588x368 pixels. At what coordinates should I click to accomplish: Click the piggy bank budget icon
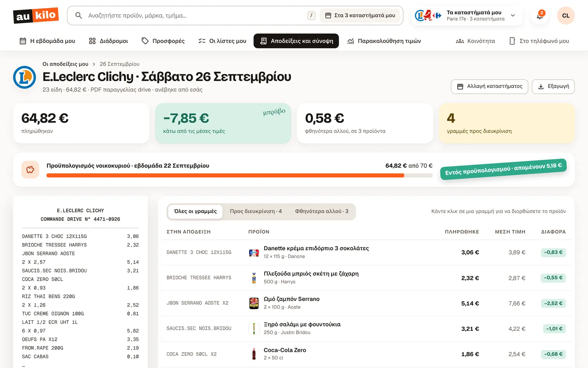pyautogui.click(x=31, y=170)
